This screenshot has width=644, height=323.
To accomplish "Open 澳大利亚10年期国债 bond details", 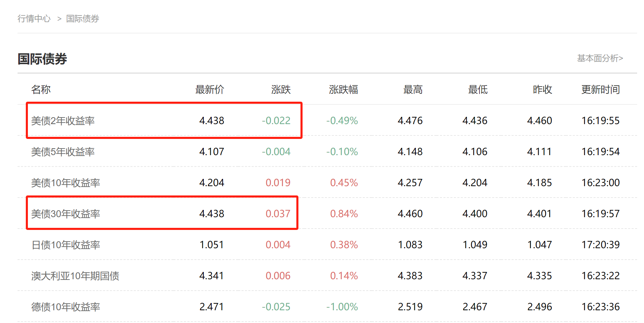I will point(75,276).
